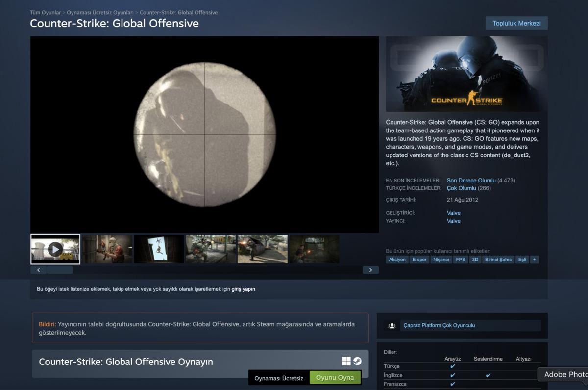Screen dimensions: 588x390
Task: Select the Aksiyon tag
Action: click(397, 260)
